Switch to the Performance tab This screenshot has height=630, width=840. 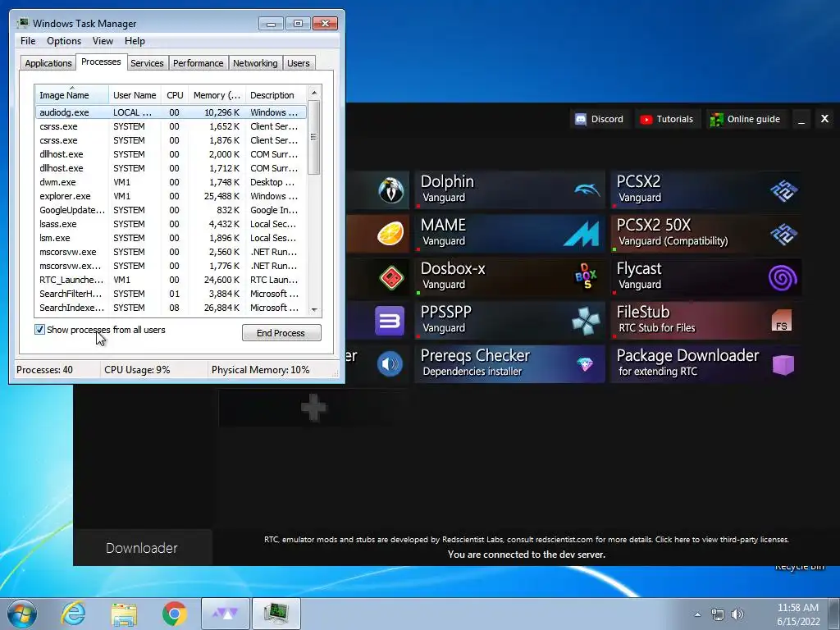(x=198, y=63)
